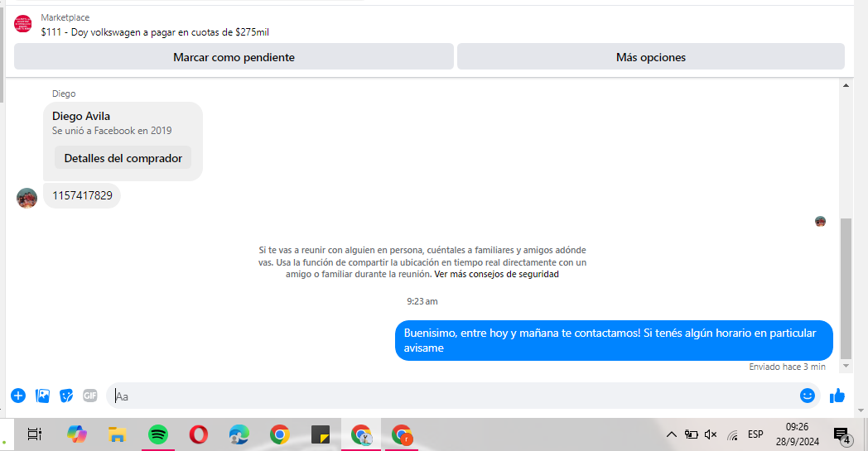Viewport: 868px width, 451px height.
Task: Click the chat scrollbar up arrow
Action: [x=846, y=85]
